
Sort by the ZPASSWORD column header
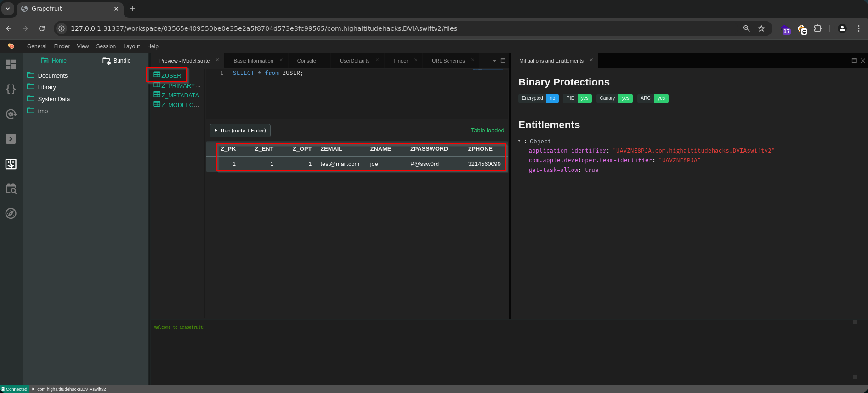tap(429, 149)
